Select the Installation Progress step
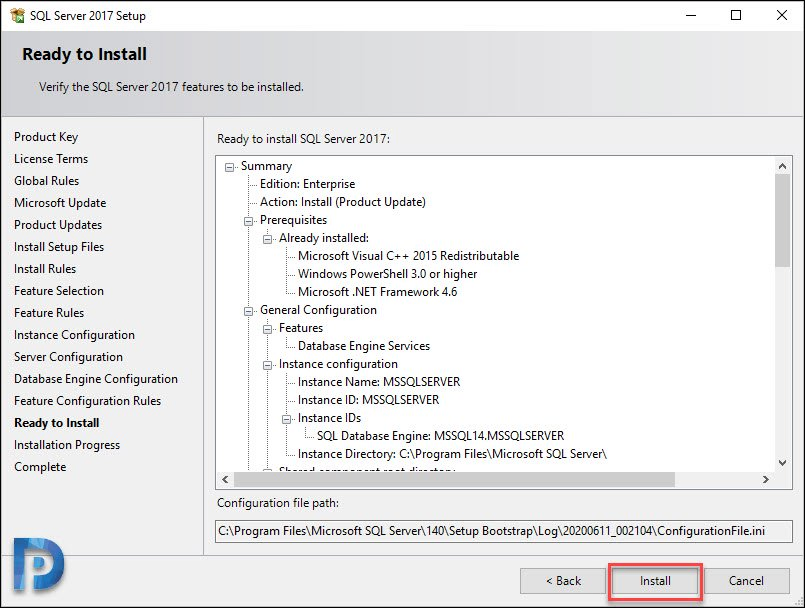 pyautogui.click(x=67, y=445)
